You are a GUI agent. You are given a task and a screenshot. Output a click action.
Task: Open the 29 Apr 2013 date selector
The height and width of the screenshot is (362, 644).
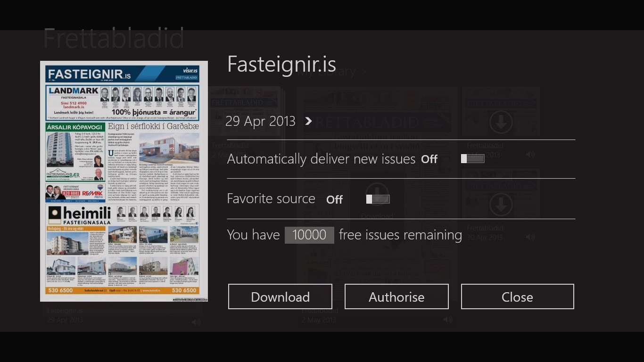pos(261,122)
